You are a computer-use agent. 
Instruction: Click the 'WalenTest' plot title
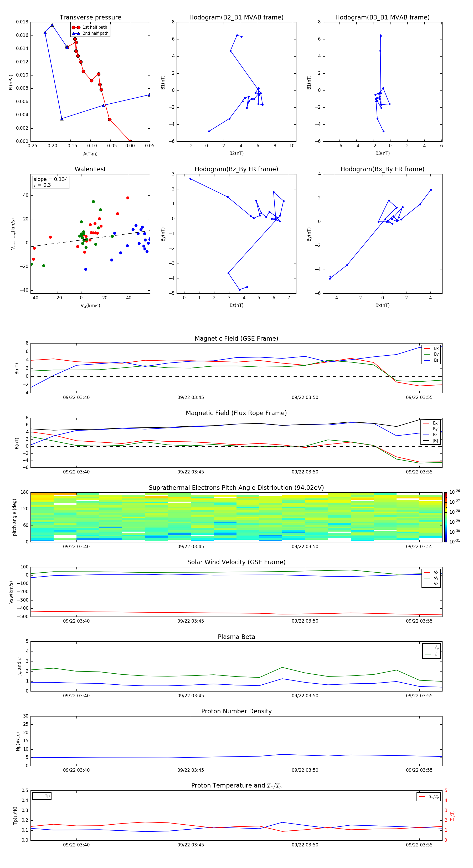[90, 169]
